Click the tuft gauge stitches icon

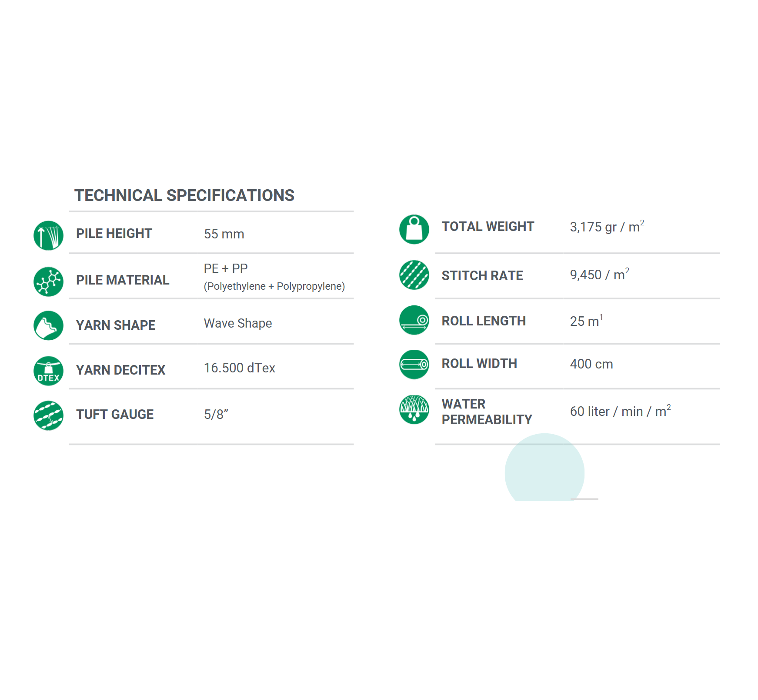[48, 415]
